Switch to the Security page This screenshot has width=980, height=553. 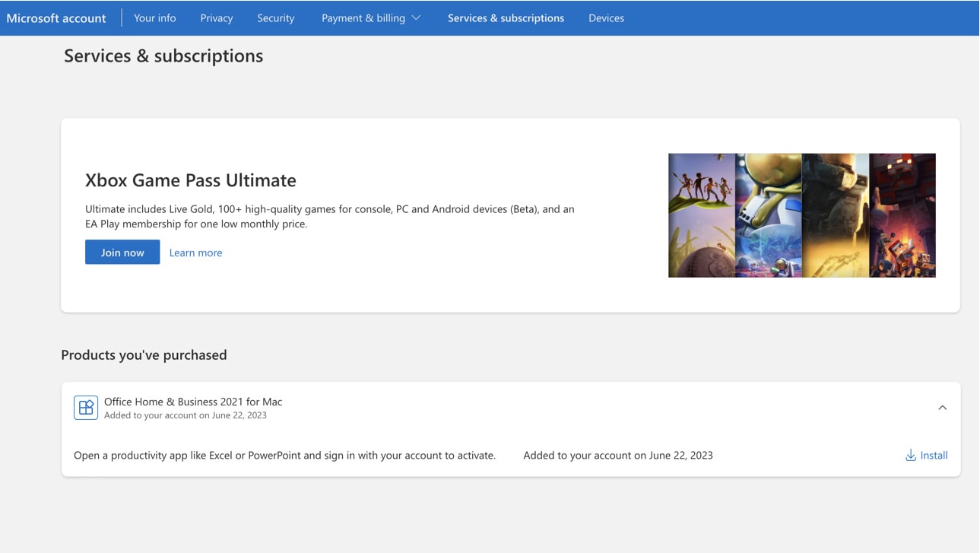[275, 18]
